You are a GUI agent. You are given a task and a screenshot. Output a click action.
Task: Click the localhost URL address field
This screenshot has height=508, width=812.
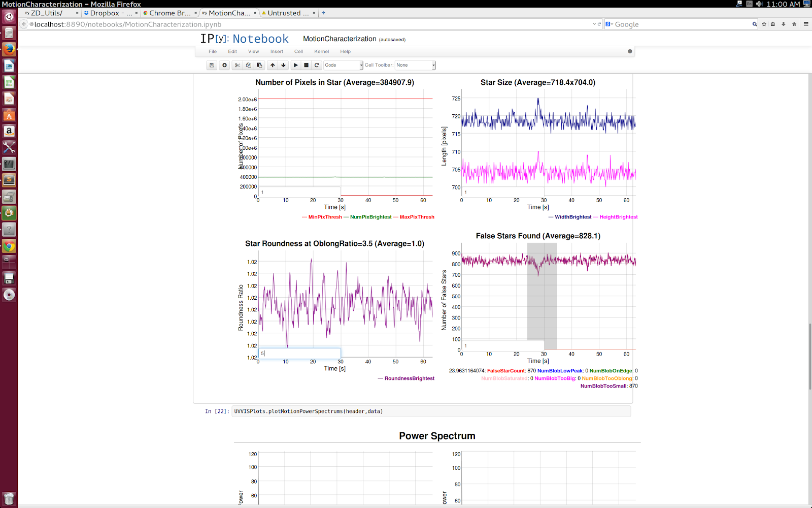[x=310, y=24]
